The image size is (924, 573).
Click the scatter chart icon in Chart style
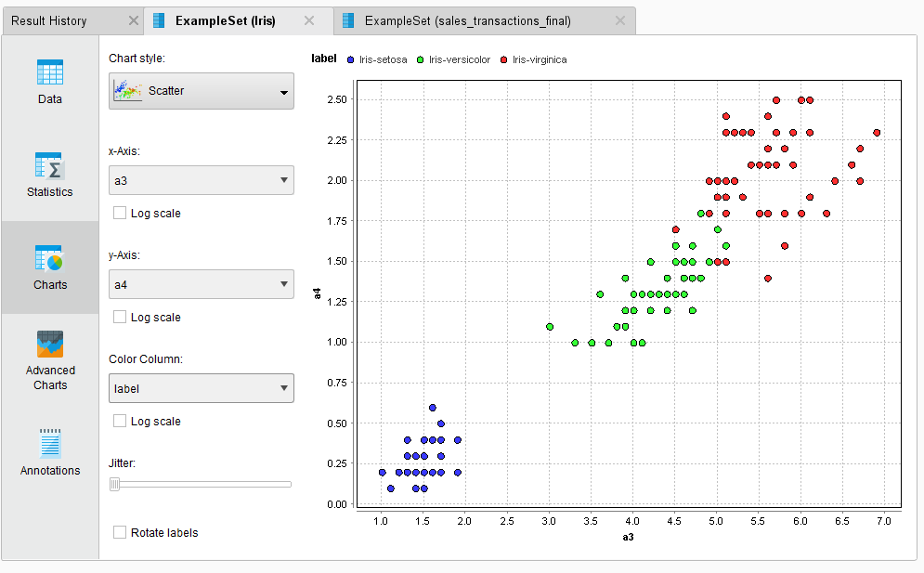click(130, 90)
